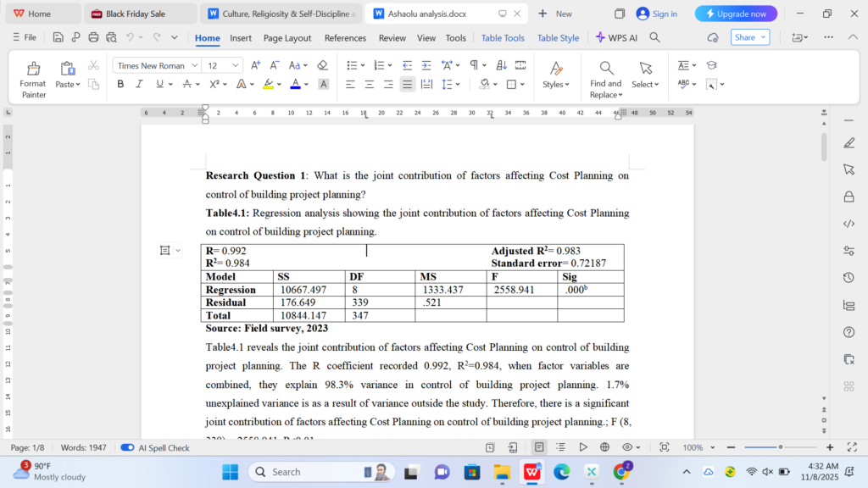Launch WPS AI
Screen dimensions: 868x488
pos(617,37)
